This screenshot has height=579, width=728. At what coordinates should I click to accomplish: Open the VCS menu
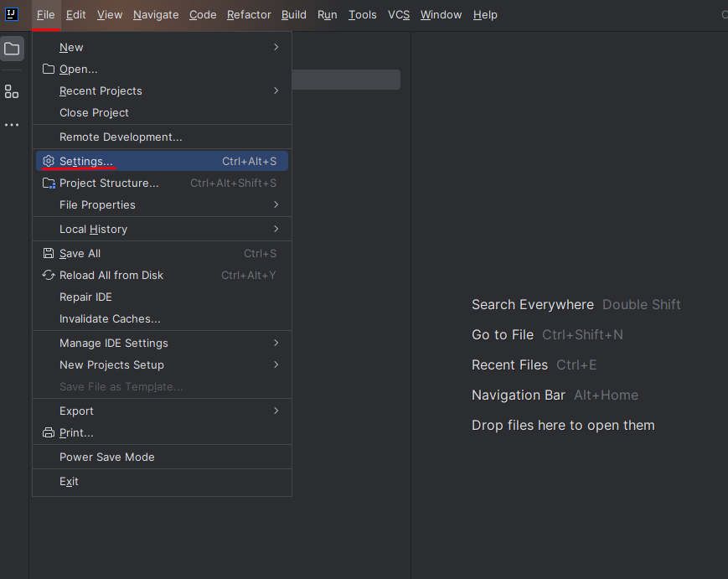coord(399,15)
